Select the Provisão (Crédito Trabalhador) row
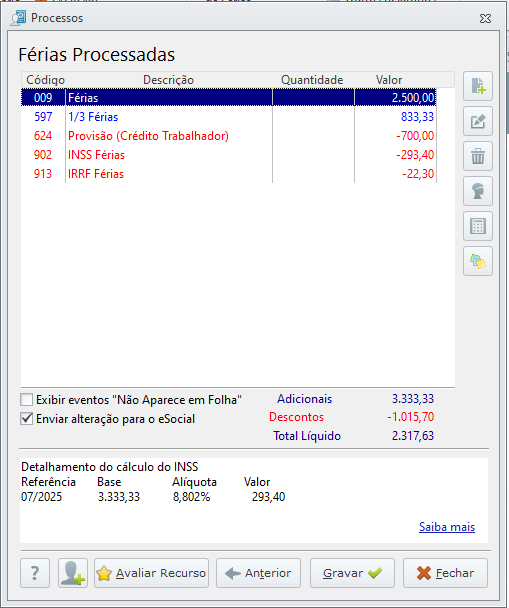Viewport: 509px width, 608px height. [x=229, y=135]
